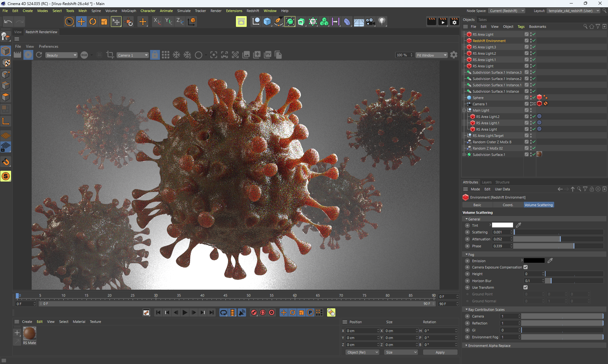Viewport: 608px width, 364px height.
Task: Toggle RenderView lock camera icon
Action: pos(155,55)
